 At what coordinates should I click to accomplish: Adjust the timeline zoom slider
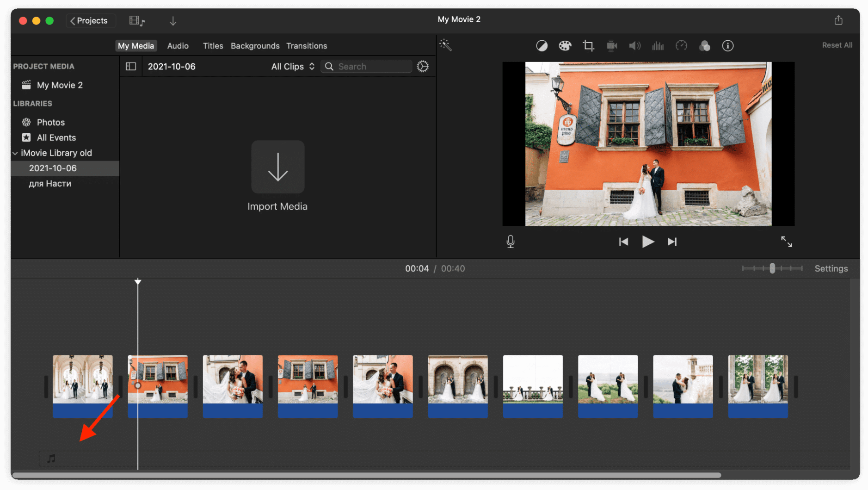coord(772,268)
